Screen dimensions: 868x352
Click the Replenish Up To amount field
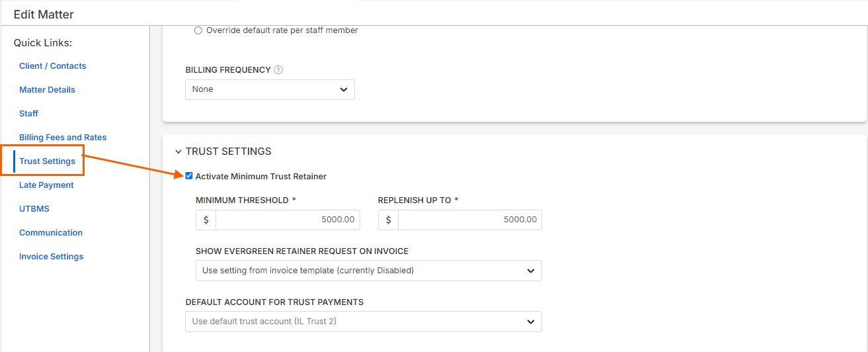click(x=469, y=220)
